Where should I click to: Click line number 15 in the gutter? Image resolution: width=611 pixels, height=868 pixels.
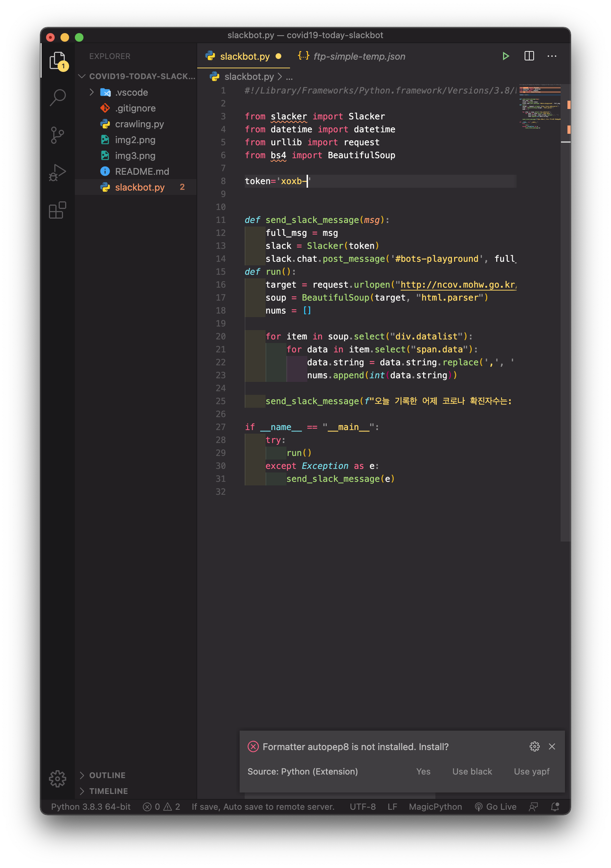221,272
